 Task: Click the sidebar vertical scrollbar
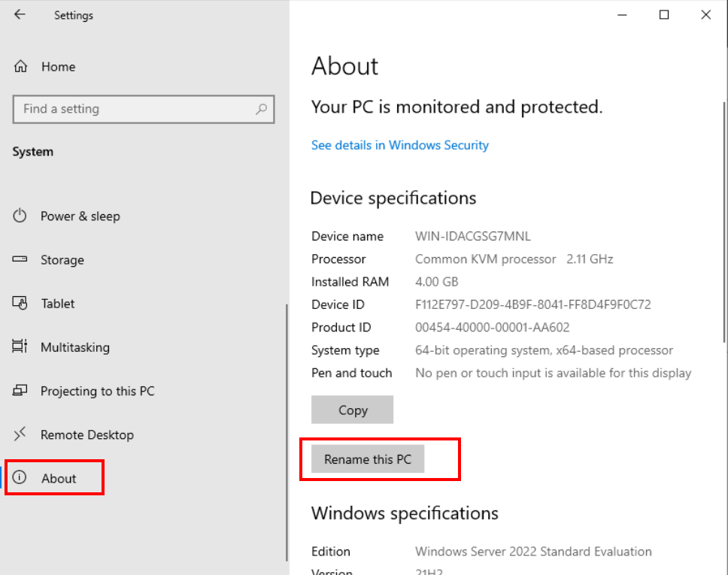pyautogui.click(x=287, y=432)
